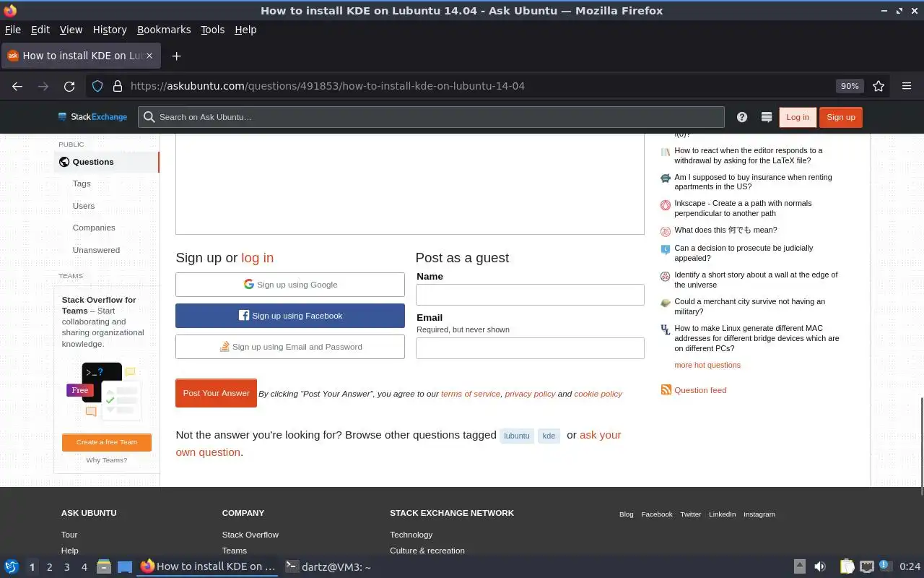Open the tracking protection shield icon
The height and width of the screenshot is (578, 924).
pos(97,86)
